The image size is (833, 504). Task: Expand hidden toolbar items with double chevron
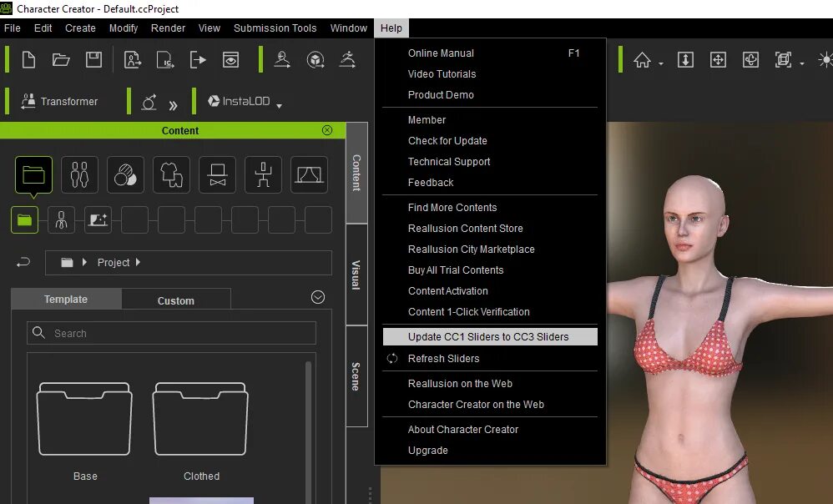point(173,105)
